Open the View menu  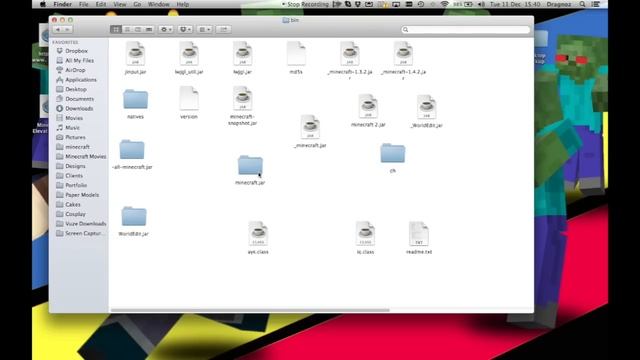click(120, 4)
